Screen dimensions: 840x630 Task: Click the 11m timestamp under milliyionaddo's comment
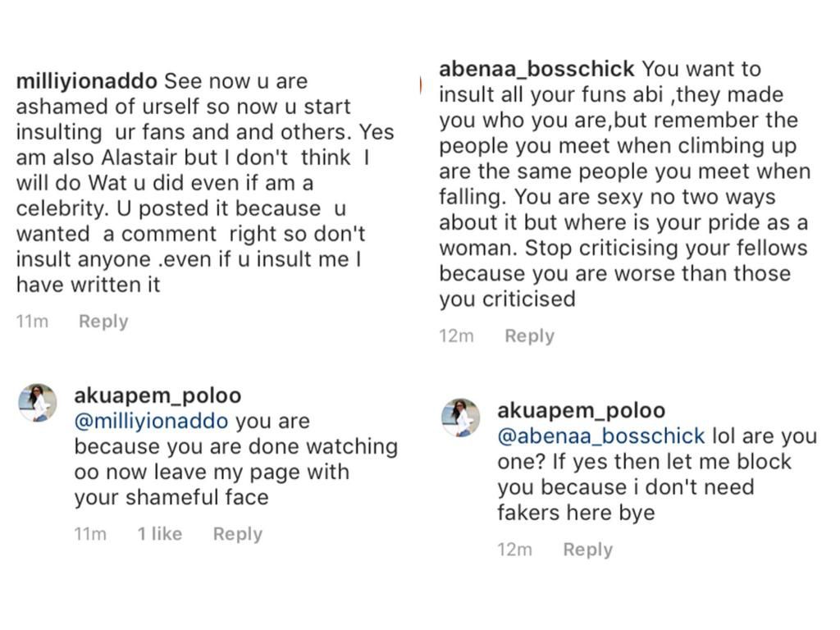32,322
